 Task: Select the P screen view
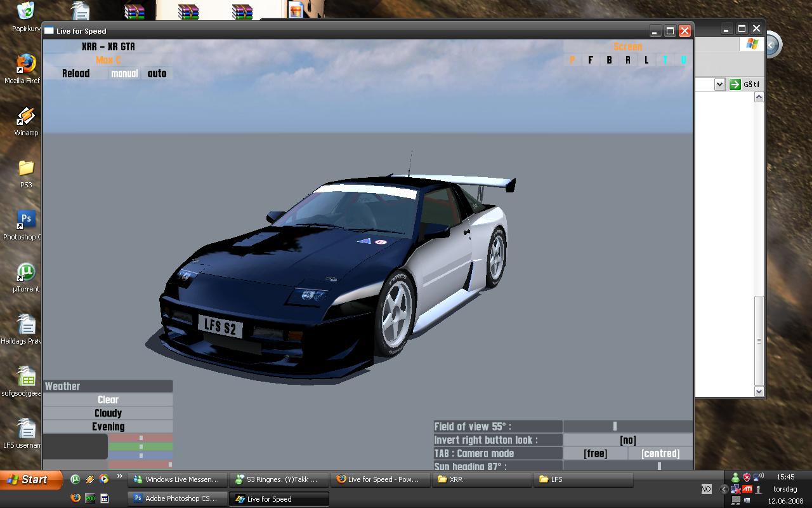pos(572,60)
